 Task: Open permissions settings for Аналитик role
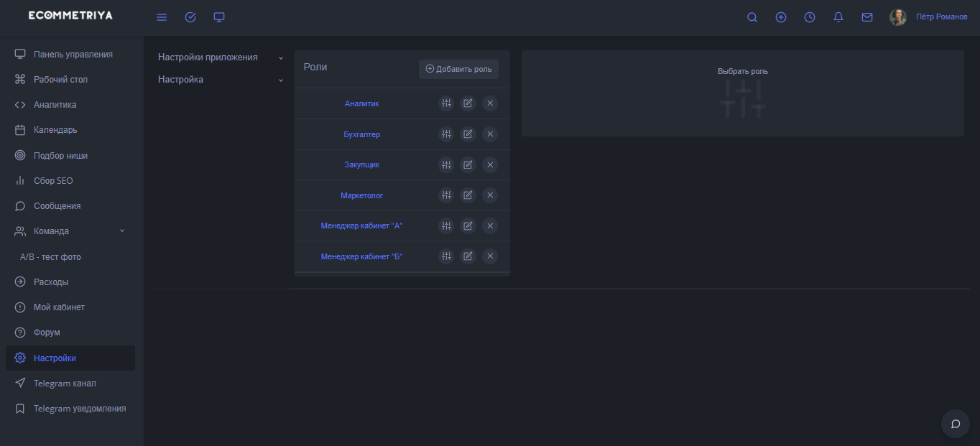[x=446, y=103]
